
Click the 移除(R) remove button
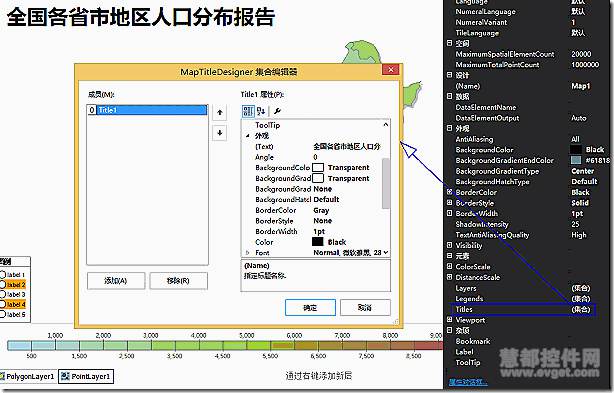pyautogui.click(x=178, y=281)
